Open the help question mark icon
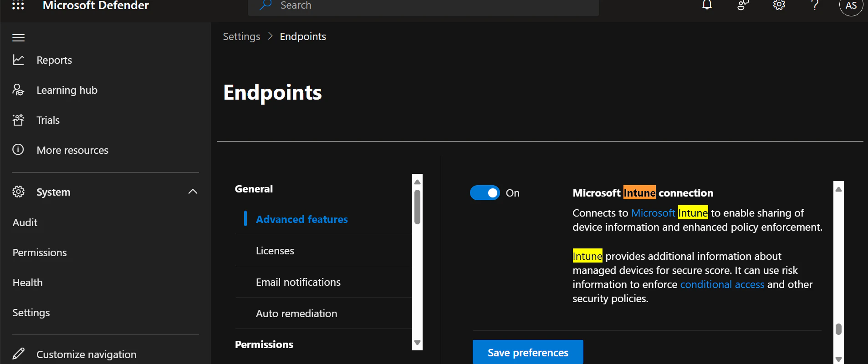Viewport: 868px width, 364px height. [x=815, y=5]
